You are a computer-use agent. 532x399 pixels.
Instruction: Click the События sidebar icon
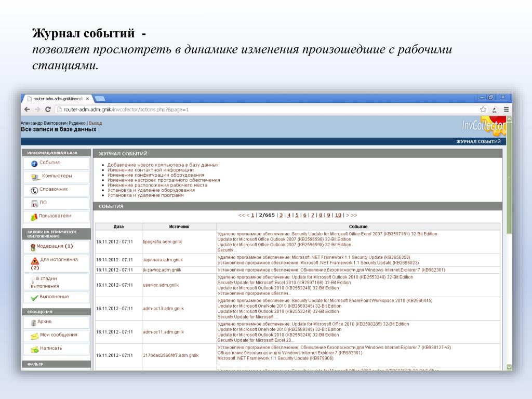[34, 164]
